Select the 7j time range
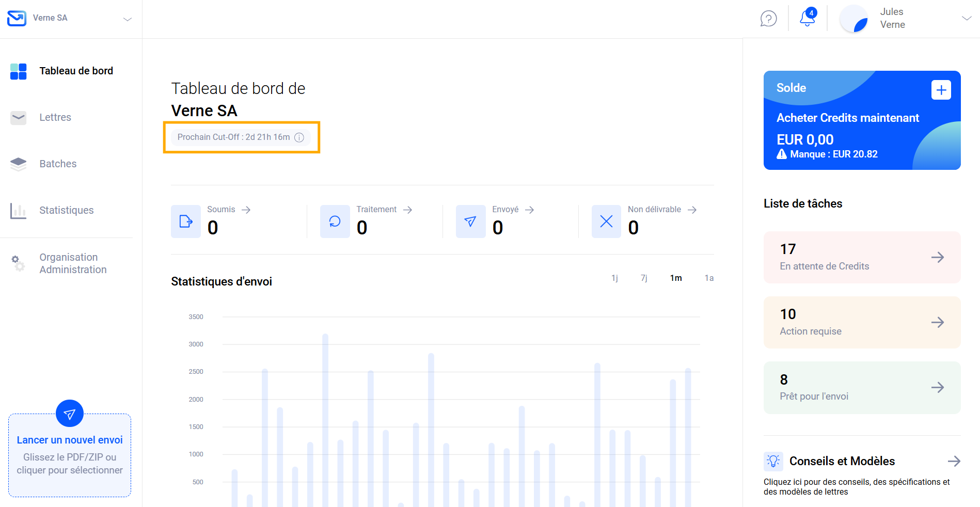 tap(644, 278)
